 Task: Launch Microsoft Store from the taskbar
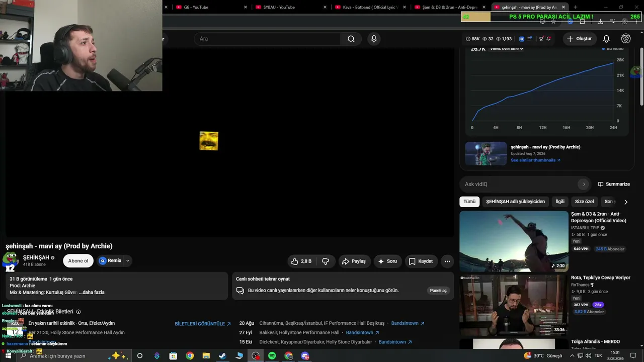coord(173,356)
